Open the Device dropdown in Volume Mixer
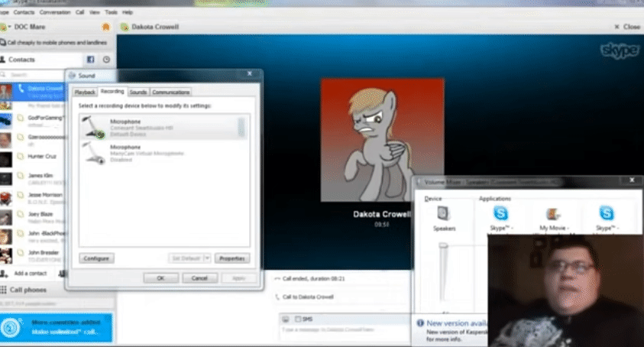 click(433, 199)
